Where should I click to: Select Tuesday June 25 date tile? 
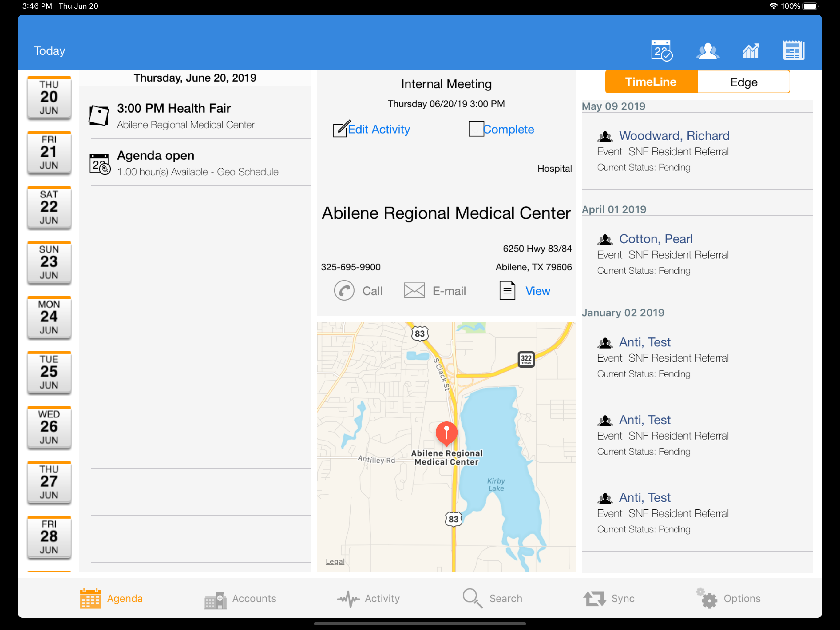[x=49, y=373]
